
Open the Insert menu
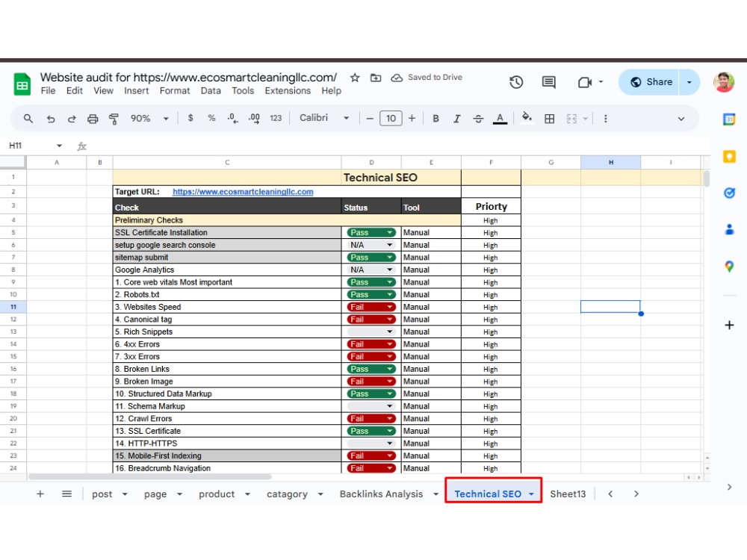[136, 90]
